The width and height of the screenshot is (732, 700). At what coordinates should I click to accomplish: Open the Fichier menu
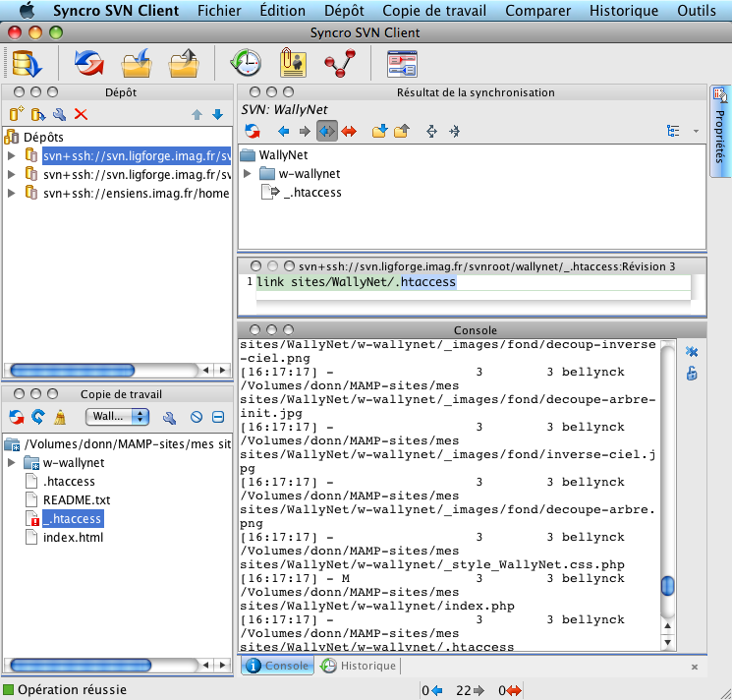(219, 10)
